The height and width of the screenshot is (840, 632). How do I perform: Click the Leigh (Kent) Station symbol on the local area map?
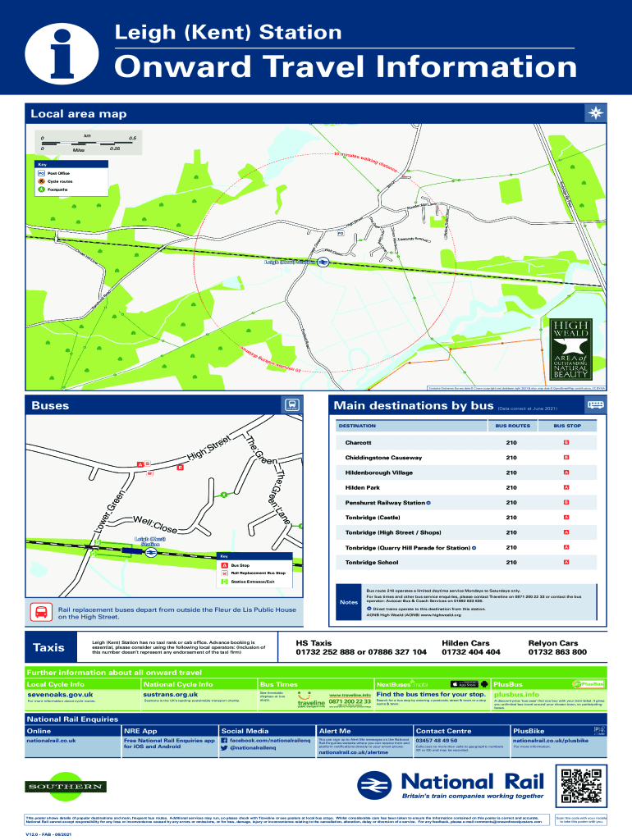[x=323, y=262]
